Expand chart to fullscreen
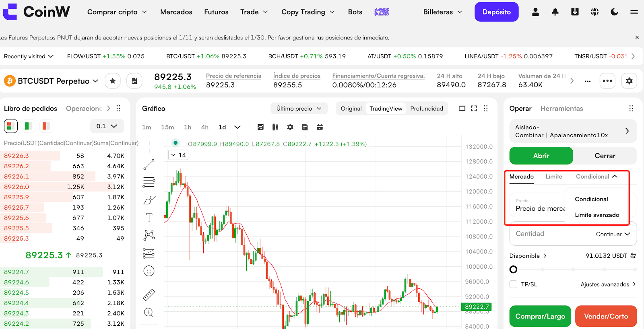This screenshot has width=644, height=329. 474,109
